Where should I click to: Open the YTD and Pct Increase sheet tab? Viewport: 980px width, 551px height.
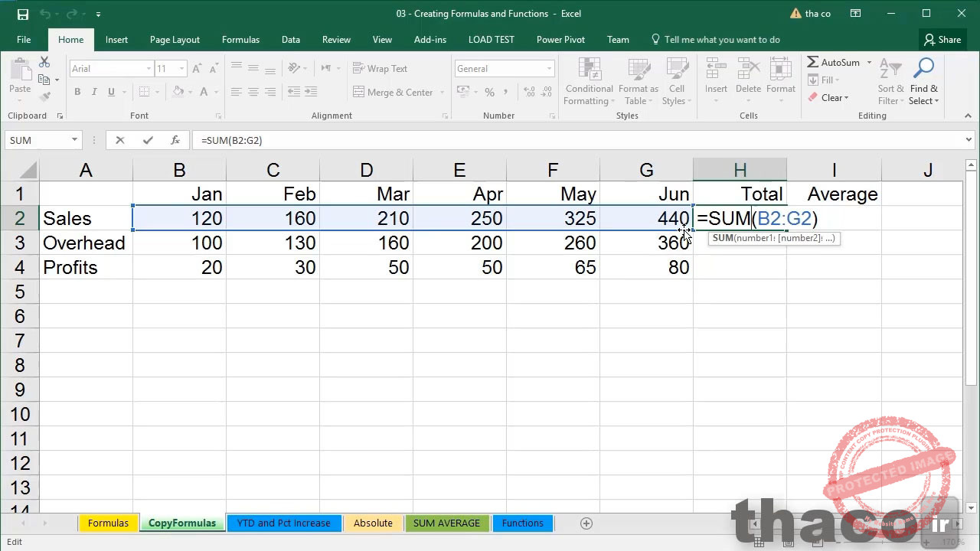click(x=284, y=523)
